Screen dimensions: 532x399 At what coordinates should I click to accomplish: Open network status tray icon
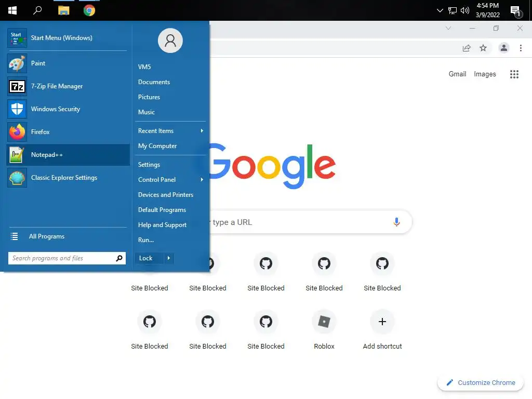(x=453, y=10)
